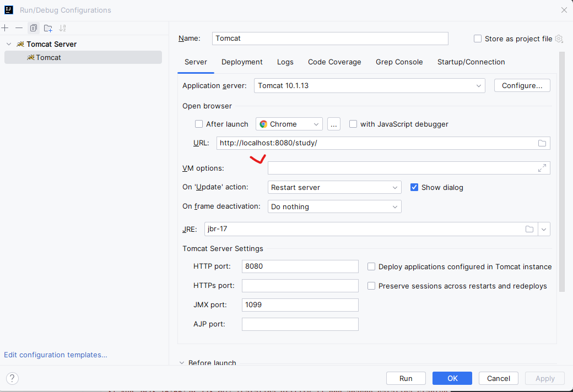Open the JRE dropdown arrow
Image resolution: width=573 pixels, height=392 pixels.
[x=544, y=229]
